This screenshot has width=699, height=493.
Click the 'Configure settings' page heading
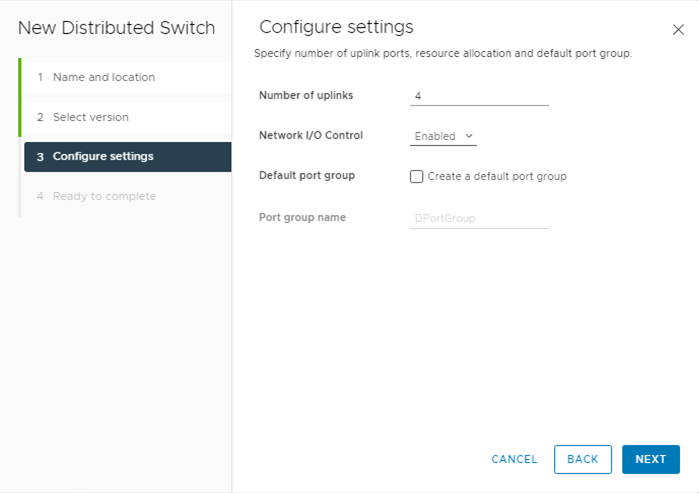(x=336, y=28)
